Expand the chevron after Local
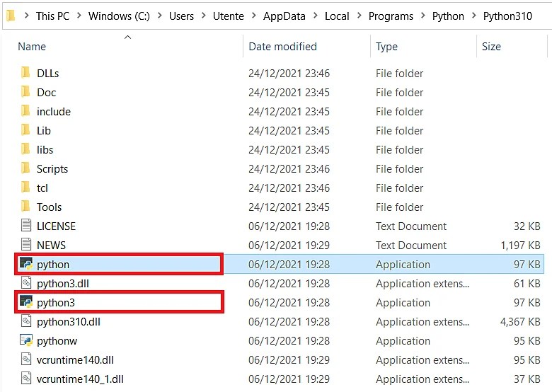 coord(359,16)
